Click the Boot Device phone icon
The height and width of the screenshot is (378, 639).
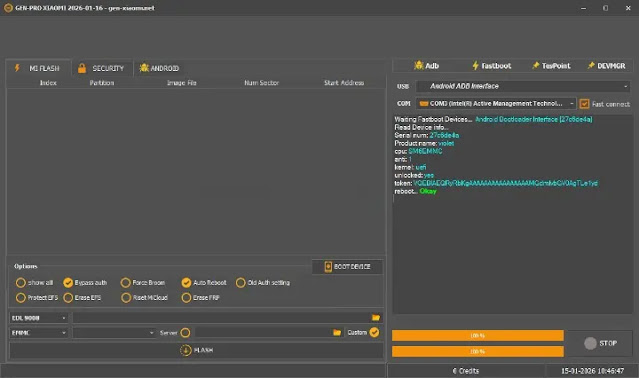point(328,266)
